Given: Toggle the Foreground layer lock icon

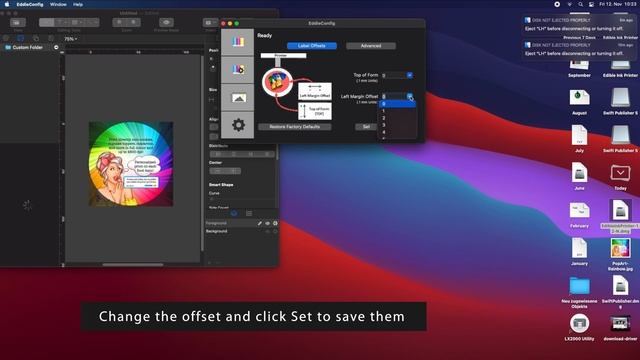Looking at the screenshot, I should click(275, 223).
